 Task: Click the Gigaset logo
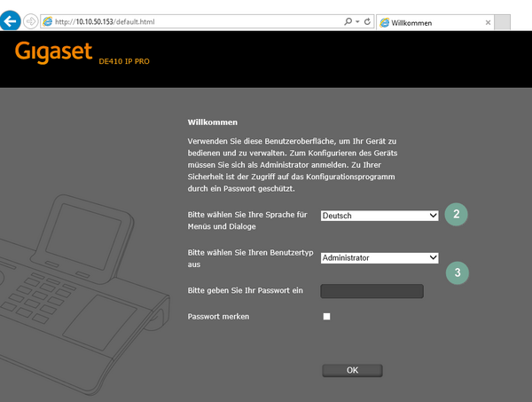click(53, 53)
